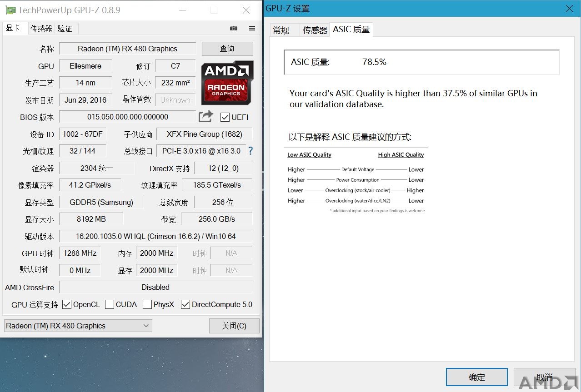The width and height of the screenshot is (581, 392).
Task: Confirm with the 确定 button
Action: pos(476,377)
